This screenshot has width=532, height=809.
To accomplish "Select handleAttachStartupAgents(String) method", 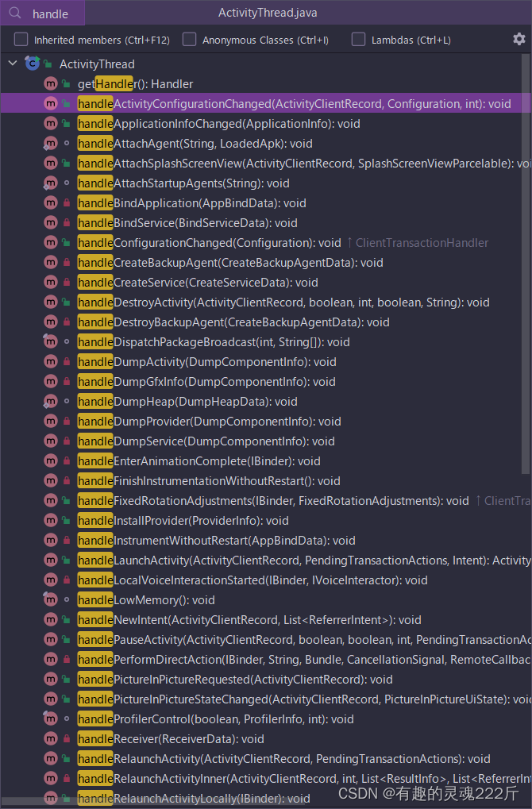I will (266, 183).
